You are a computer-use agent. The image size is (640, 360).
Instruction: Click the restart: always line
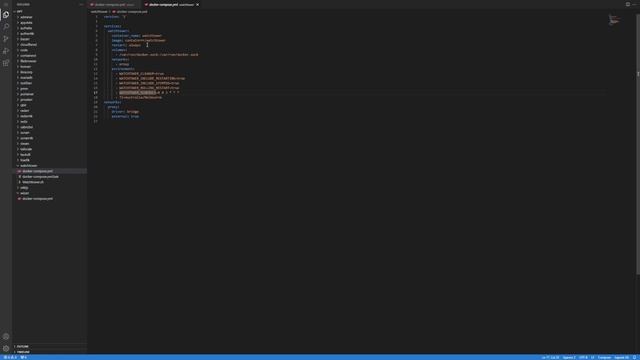[126, 45]
